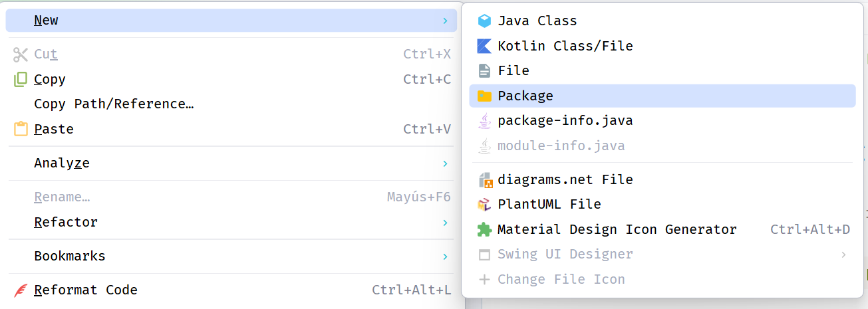Click the Paste clipboard icon
Viewport: 868px width, 309px height.
[21, 129]
